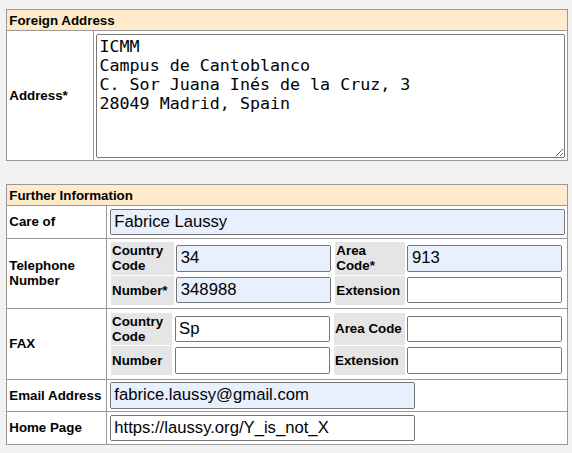Viewport: 572px width, 453px height.
Task: Click the FAX Extension input
Action: pos(484,360)
